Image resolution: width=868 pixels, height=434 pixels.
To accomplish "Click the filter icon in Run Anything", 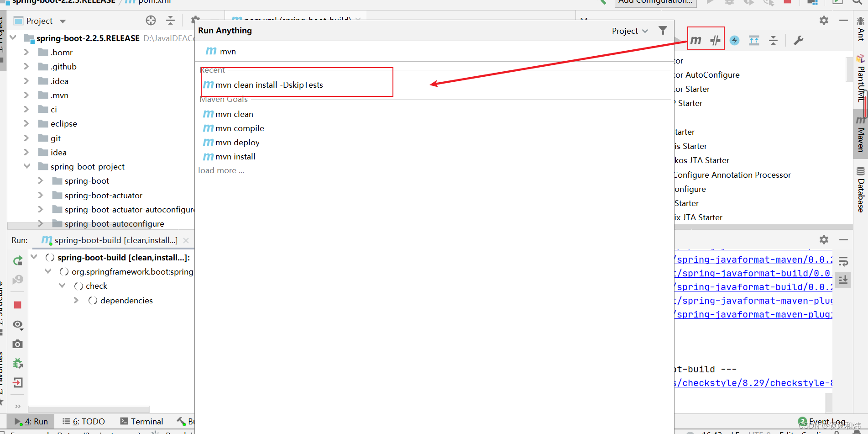I will coord(663,31).
